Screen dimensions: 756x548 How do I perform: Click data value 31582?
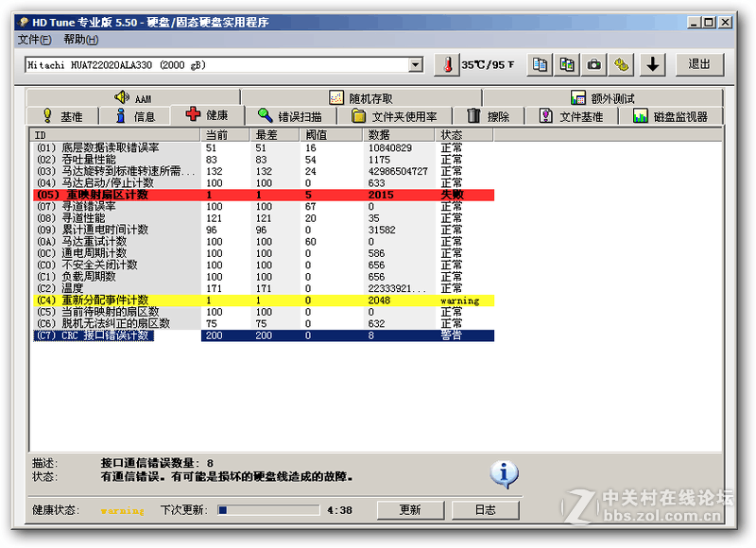click(382, 230)
